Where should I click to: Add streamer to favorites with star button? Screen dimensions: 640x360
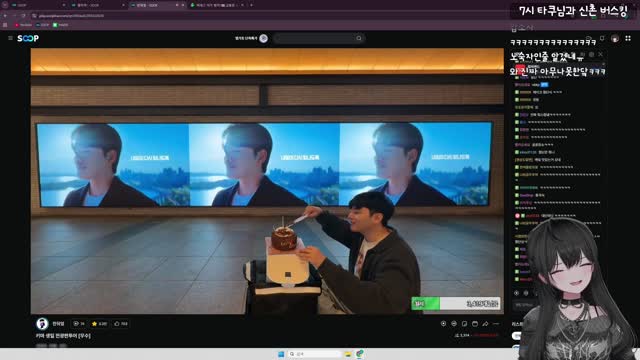[x=99, y=324]
